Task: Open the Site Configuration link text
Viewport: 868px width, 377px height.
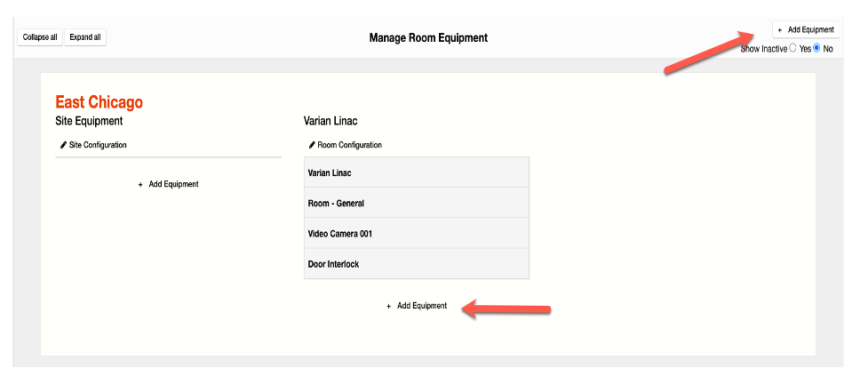Action: [x=98, y=145]
